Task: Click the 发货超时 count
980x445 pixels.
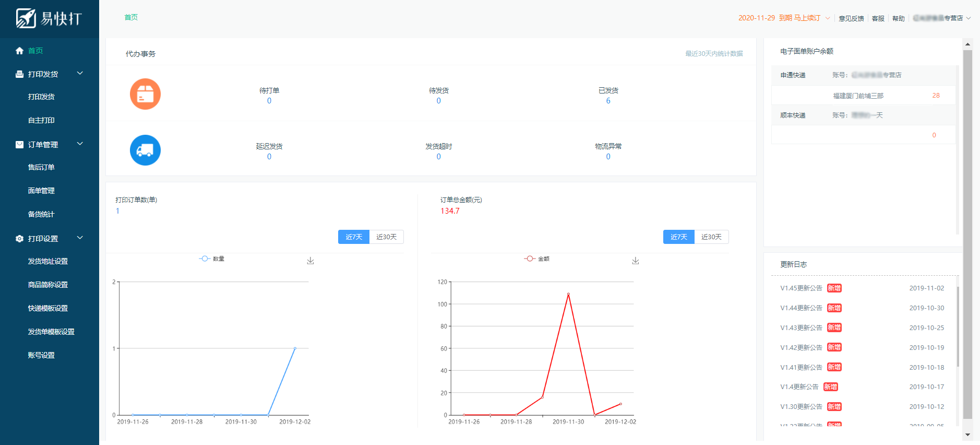Action: click(439, 157)
